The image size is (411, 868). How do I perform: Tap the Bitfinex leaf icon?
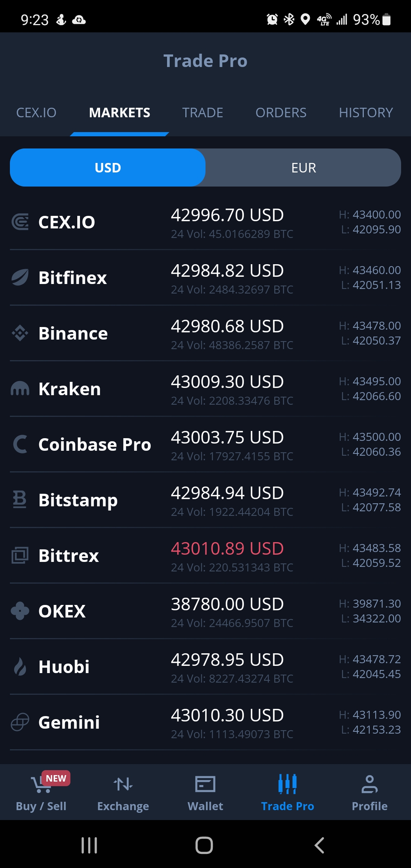pos(20,278)
